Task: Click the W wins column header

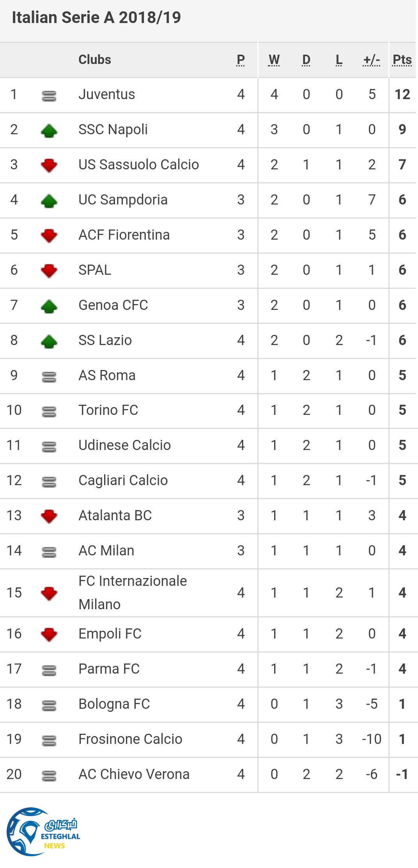Action: (274, 60)
